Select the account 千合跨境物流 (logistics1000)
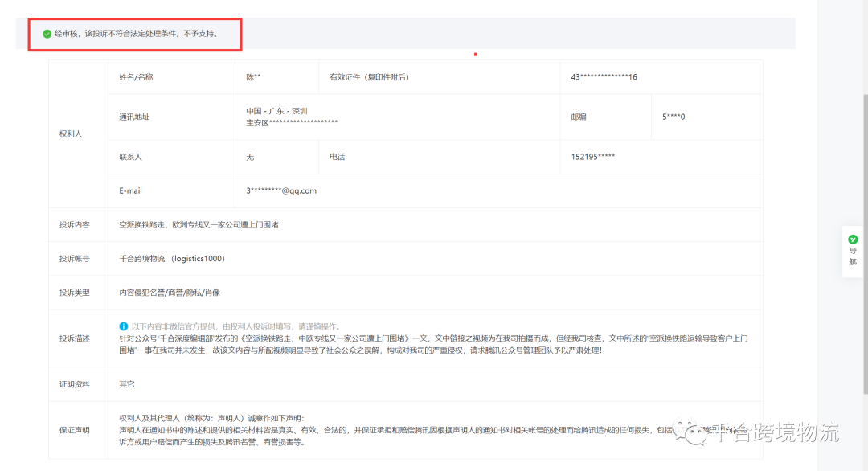Viewport: 868px width, 471px height. [172, 259]
